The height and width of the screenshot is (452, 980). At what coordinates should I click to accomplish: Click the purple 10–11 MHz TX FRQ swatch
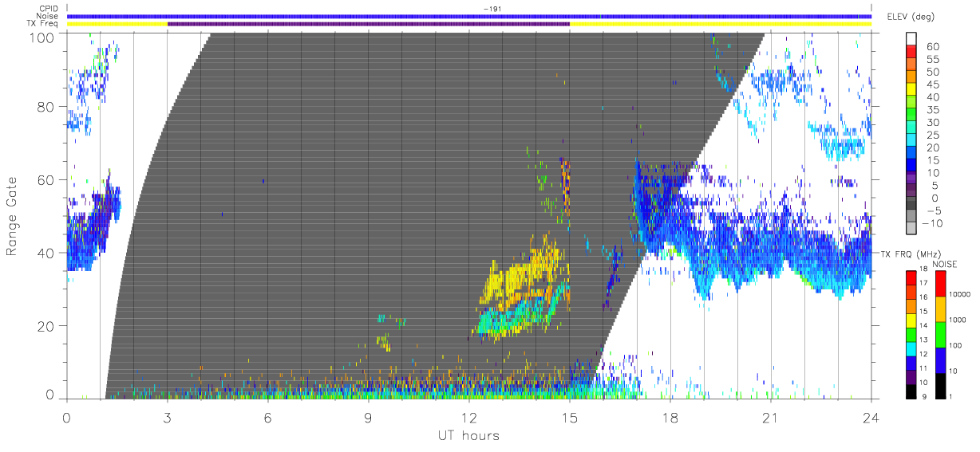coord(913,375)
